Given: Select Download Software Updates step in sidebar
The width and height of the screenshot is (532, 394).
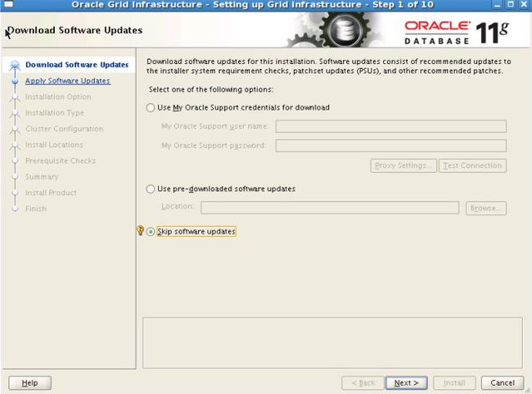Looking at the screenshot, I should [x=77, y=65].
